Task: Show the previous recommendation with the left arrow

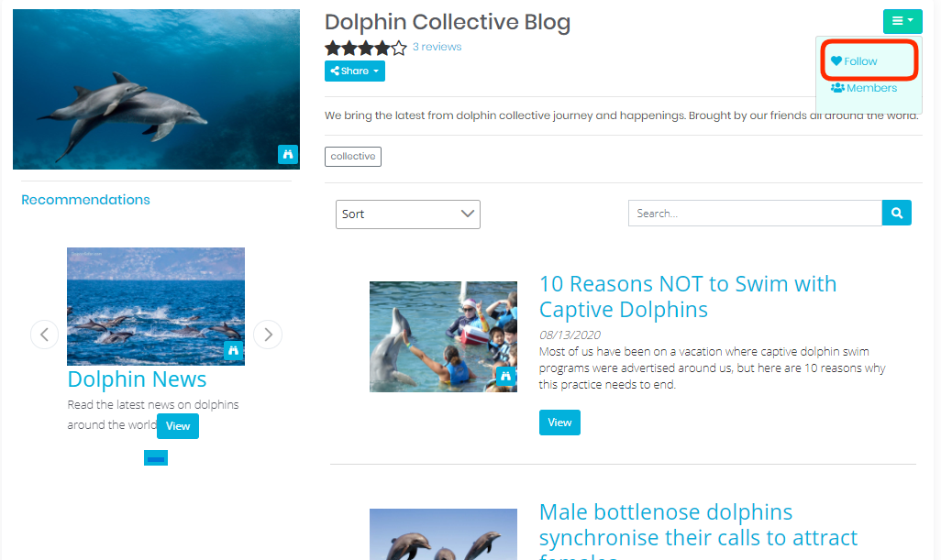Action: (44, 335)
